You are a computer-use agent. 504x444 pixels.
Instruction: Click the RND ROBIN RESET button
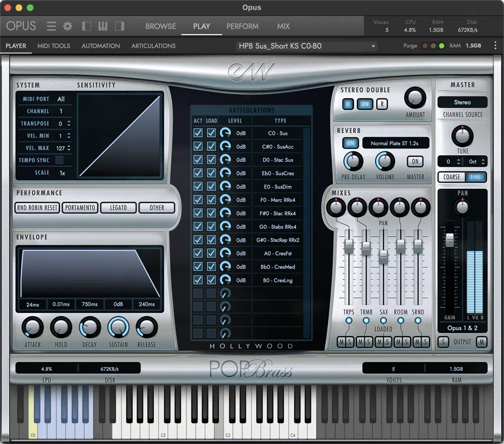[37, 208]
